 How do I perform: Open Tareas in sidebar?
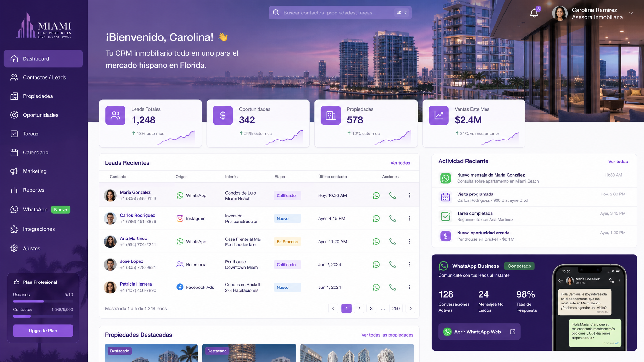click(x=43, y=134)
